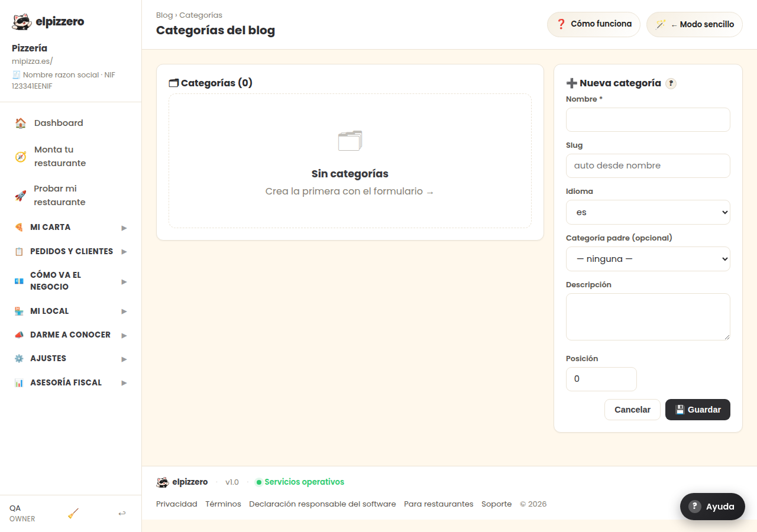The height and width of the screenshot is (532, 757).
Task: Open Dashboard from the sidebar
Action: (x=71, y=123)
